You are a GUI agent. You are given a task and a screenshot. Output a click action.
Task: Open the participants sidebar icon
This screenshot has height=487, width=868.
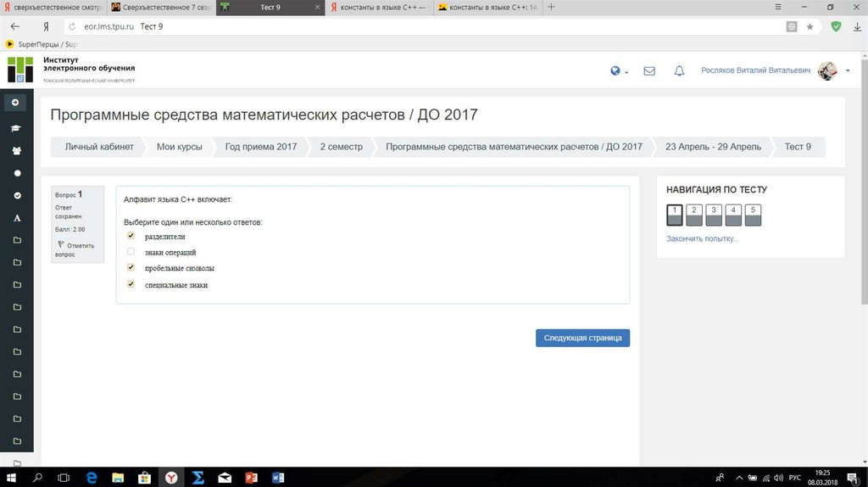[17, 151]
